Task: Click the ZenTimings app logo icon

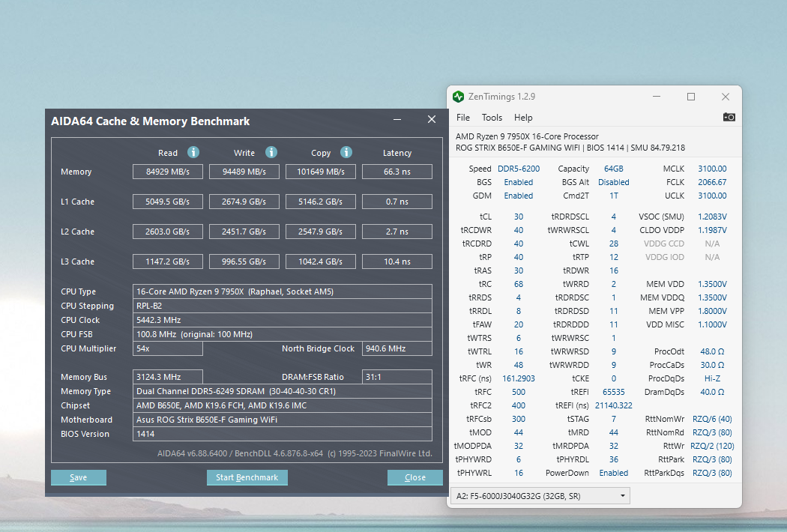Action: tap(458, 97)
